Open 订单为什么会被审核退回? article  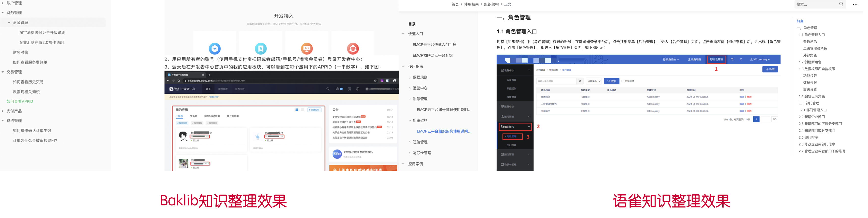(35, 141)
